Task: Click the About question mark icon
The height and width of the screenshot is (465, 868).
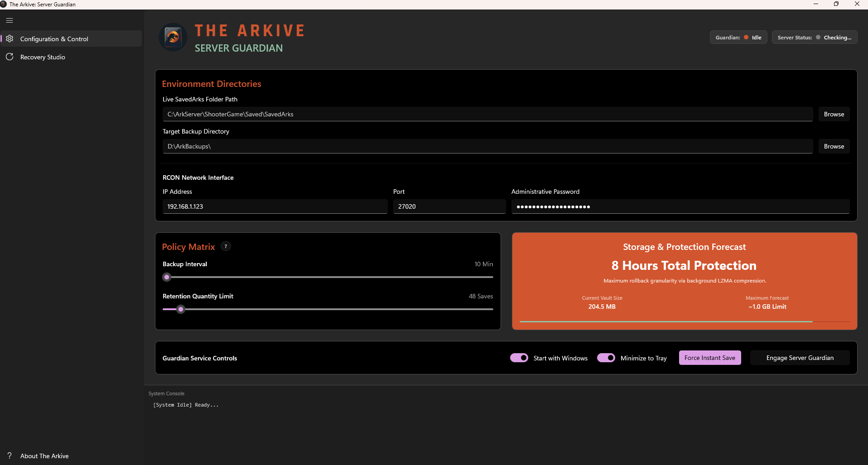Action: [x=10, y=455]
